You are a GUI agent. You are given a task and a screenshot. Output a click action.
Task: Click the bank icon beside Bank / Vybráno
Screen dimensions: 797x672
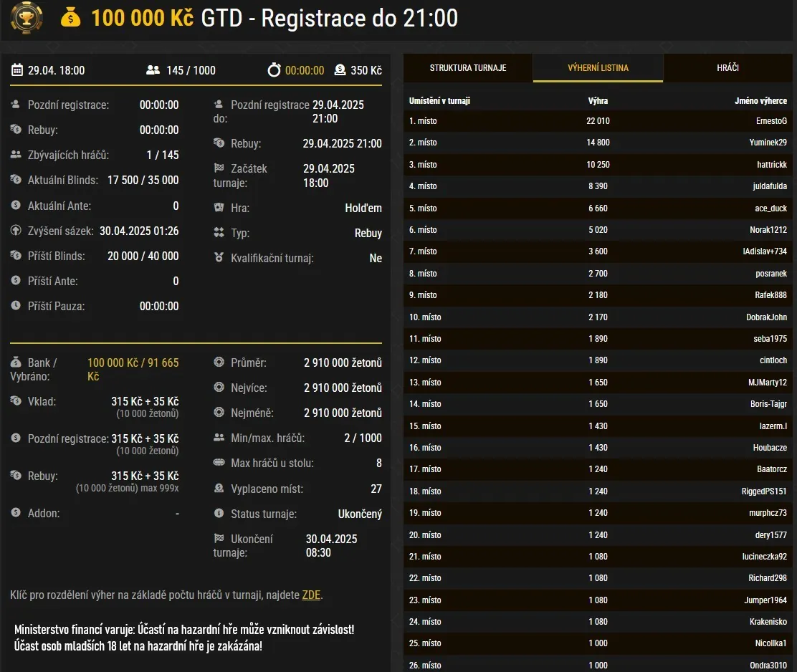pyautogui.click(x=15, y=363)
